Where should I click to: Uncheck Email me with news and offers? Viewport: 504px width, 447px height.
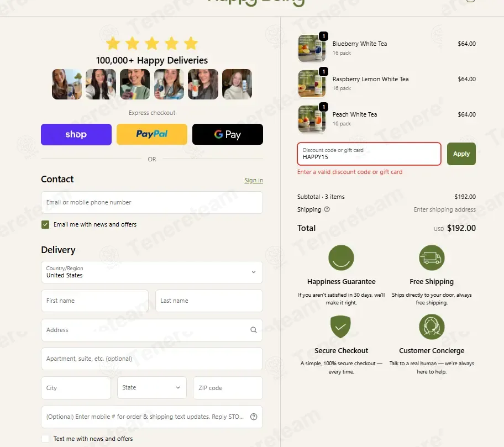45,225
